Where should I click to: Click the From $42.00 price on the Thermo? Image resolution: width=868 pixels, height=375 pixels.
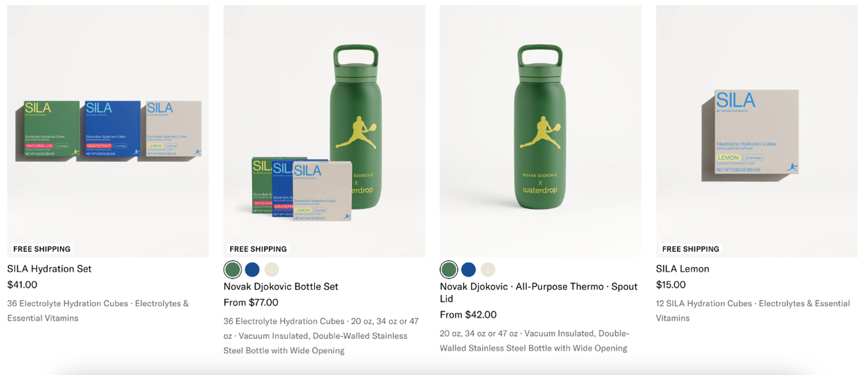point(468,315)
